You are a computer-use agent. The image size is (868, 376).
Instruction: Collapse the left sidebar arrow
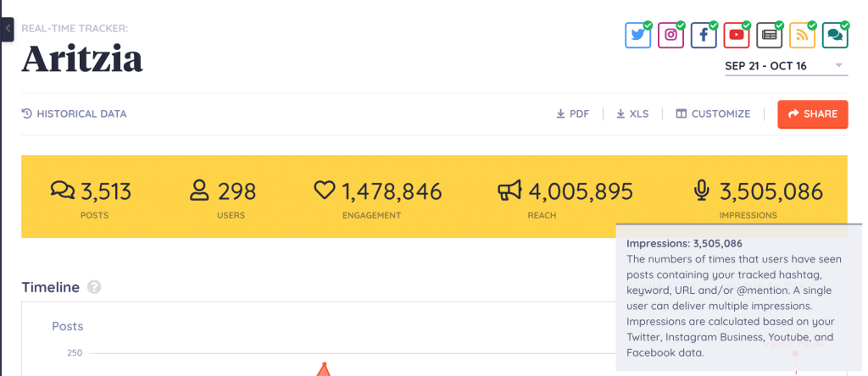8,28
